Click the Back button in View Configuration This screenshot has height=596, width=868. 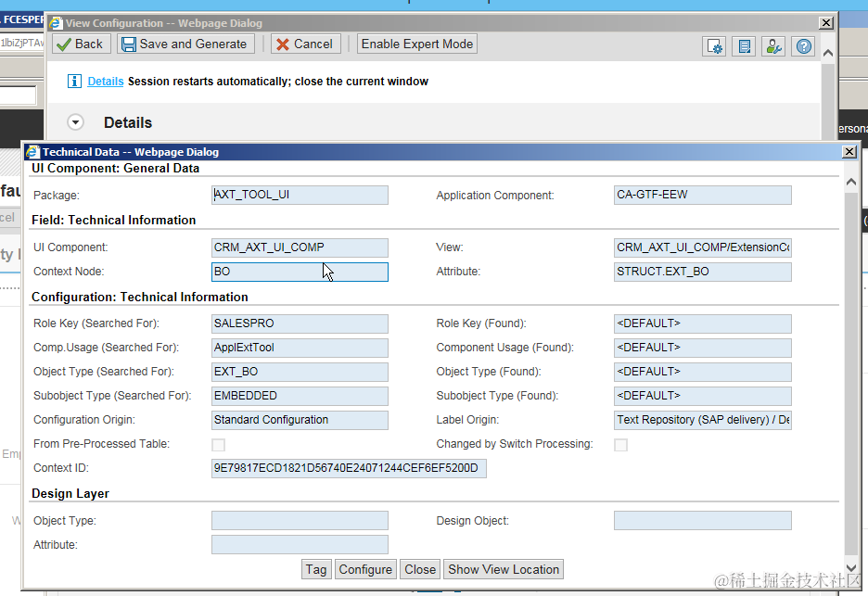tap(82, 44)
